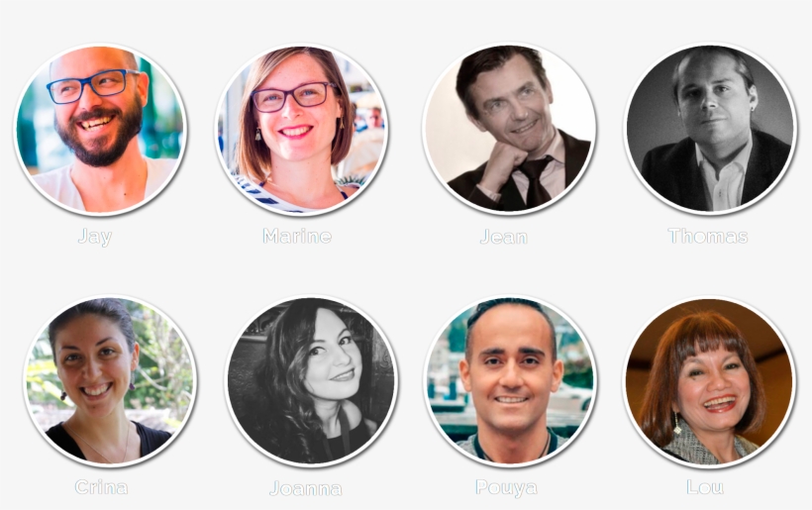Open Lou's profile photo
The image size is (812, 510).
(709, 381)
